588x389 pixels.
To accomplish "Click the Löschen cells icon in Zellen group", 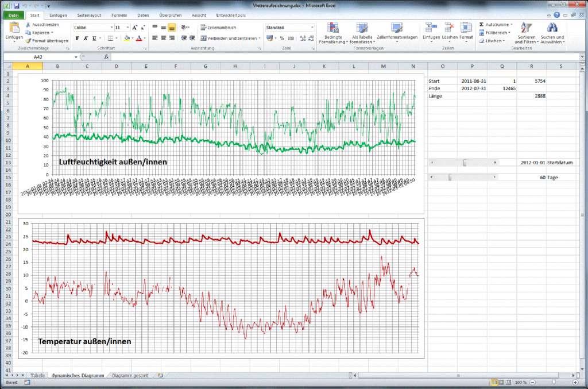I will tap(449, 28).
